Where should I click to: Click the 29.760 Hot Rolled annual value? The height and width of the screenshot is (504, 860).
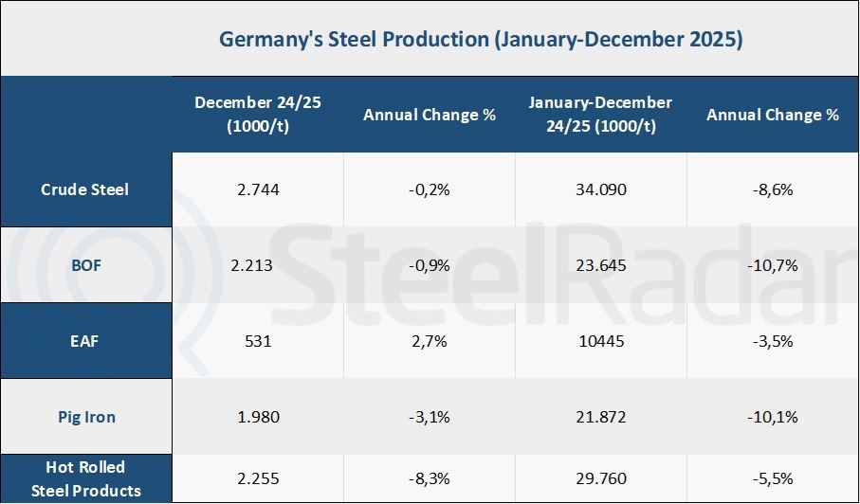click(x=601, y=478)
